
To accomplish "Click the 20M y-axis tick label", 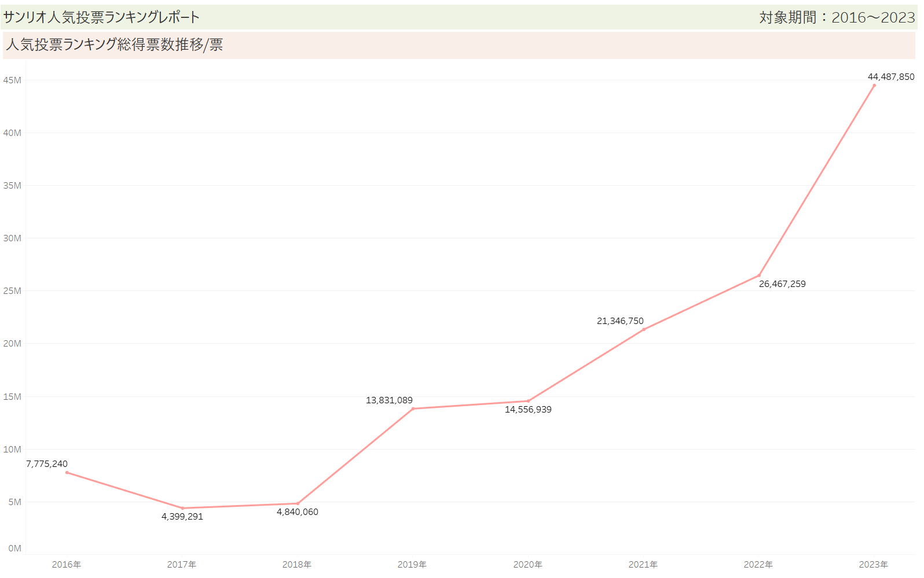I will (12, 343).
